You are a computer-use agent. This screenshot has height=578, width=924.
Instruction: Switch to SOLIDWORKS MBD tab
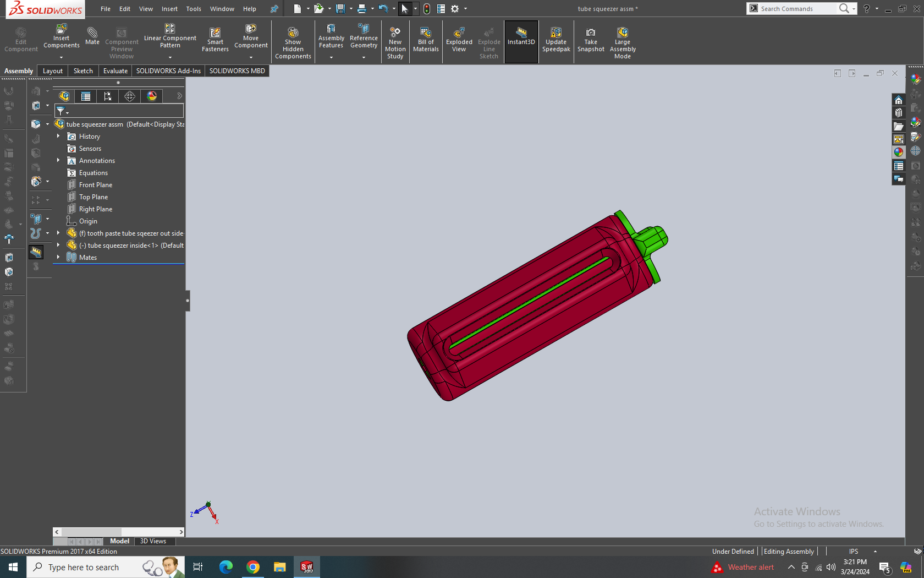[x=237, y=71]
